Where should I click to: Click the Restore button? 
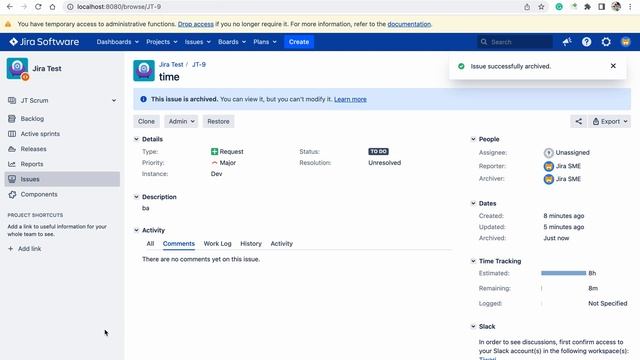(x=218, y=121)
